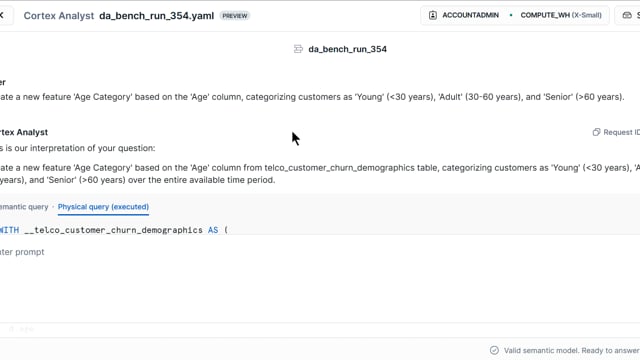Open the COMPUTE_WH warehouse selector
This screenshot has height=360, width=640.
tap(560, 15)
